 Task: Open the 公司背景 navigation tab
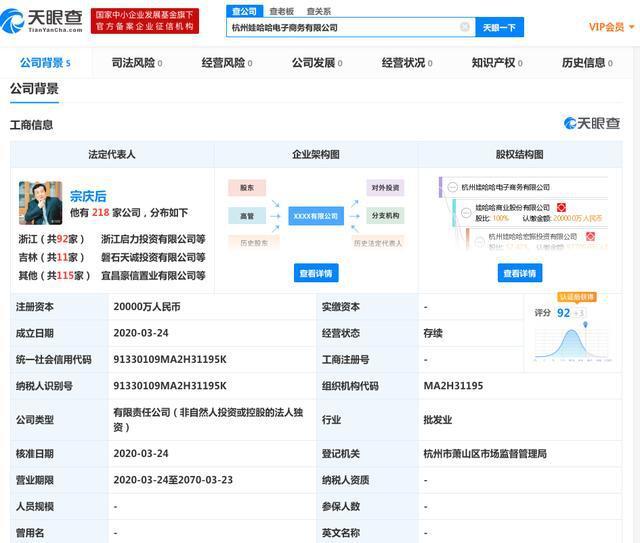(x=45, y=63)
